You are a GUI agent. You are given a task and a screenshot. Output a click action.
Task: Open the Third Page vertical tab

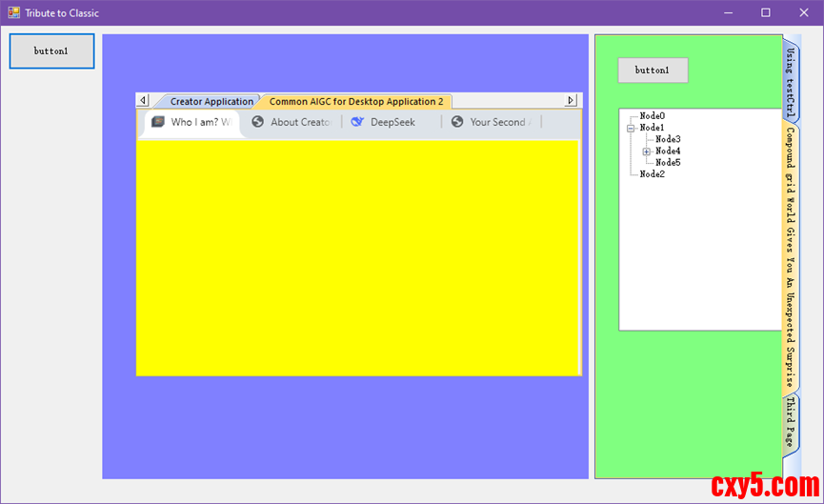point(791,423)
